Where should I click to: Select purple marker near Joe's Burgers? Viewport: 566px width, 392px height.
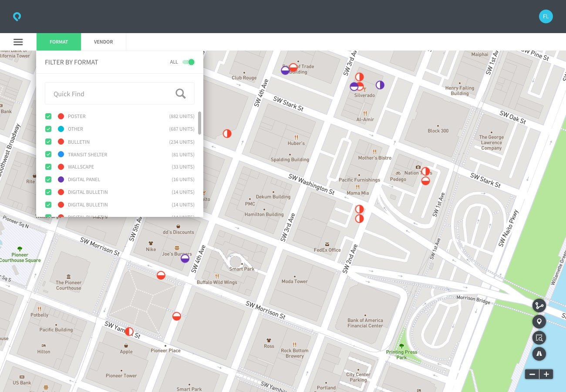(x=185, y=258)
